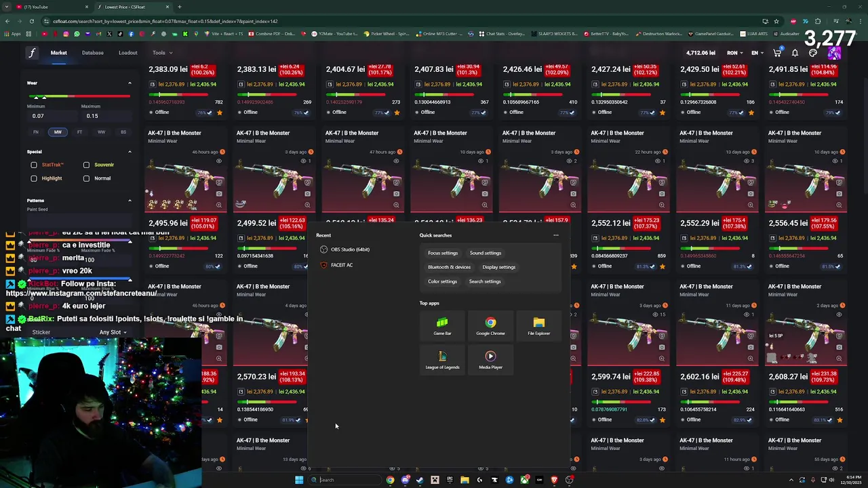The height and width of the screenshot is (488, 868).
Task: Open Steam from the taskbar
Action: click(x=420, y=480)
